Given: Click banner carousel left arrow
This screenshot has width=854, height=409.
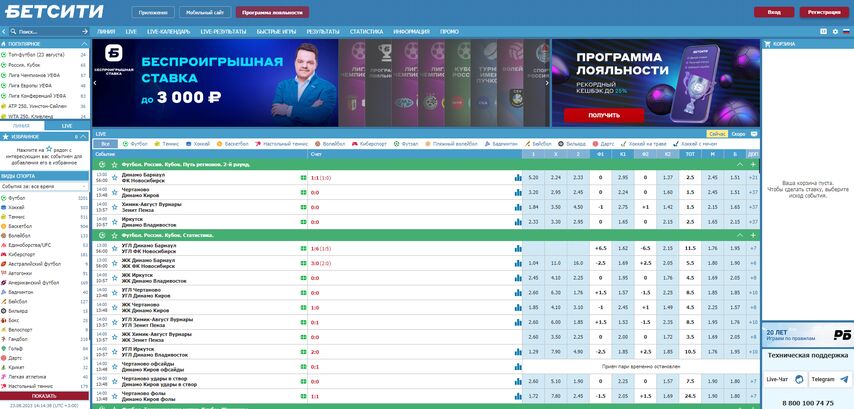Looking at the screenshot, I should click(x=95, y=83).
